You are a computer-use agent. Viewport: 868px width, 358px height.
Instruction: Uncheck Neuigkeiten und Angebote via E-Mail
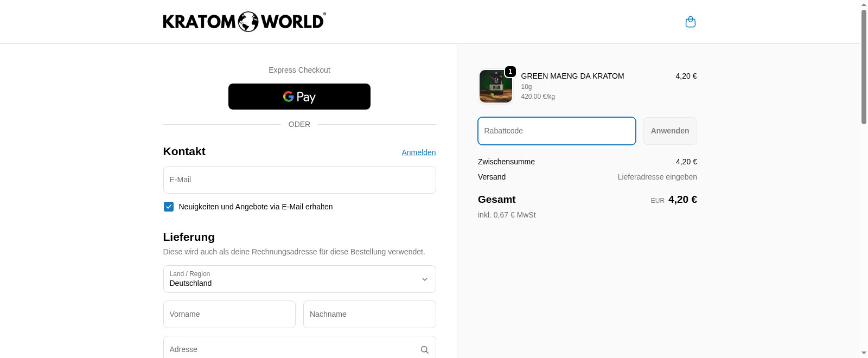click(x=169, y=207)
